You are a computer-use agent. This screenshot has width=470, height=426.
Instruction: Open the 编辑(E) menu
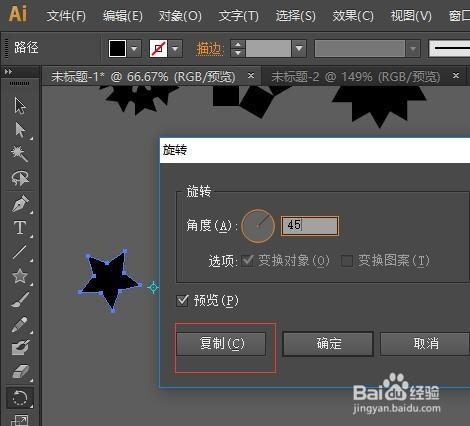122,16
